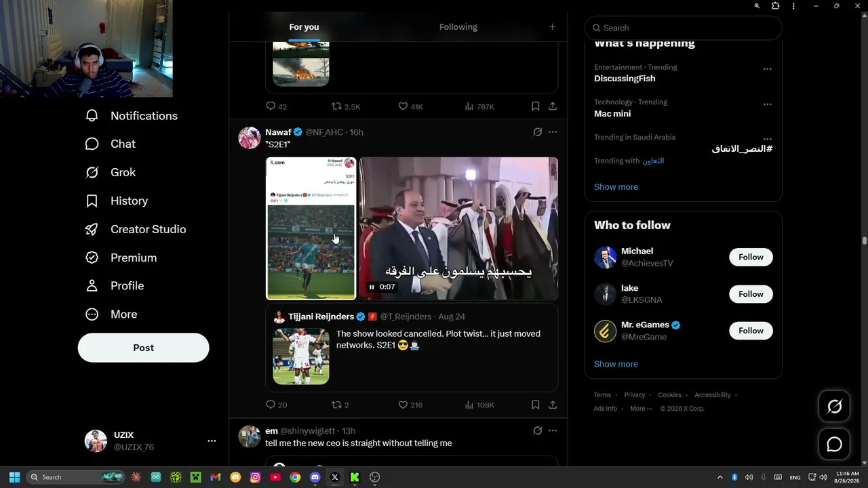
Task: Go to Profile in the sidebar
Action: click(114, 286)
